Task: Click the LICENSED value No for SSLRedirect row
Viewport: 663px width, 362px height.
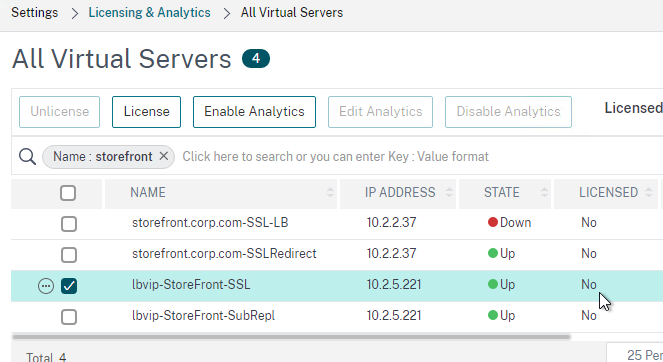Action: 589,253
